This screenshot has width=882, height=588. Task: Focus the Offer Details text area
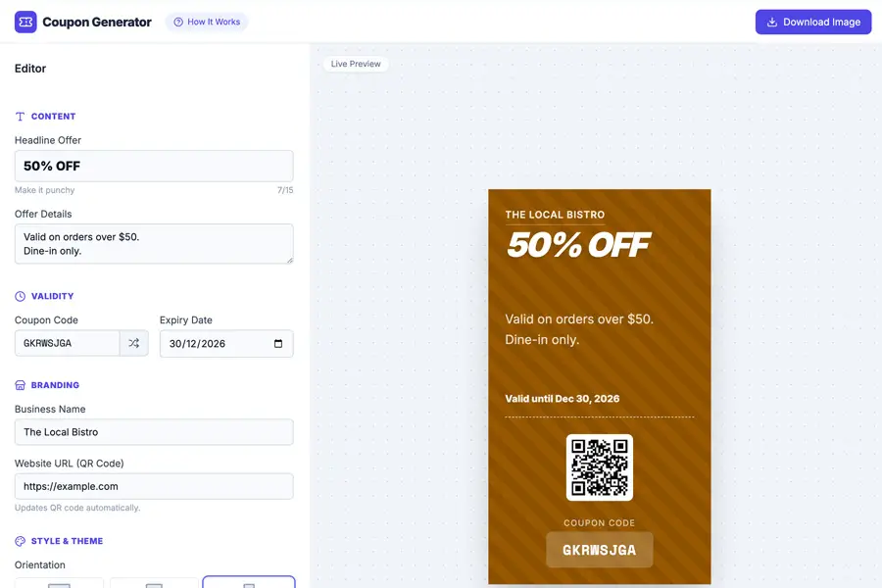point(154,243)
